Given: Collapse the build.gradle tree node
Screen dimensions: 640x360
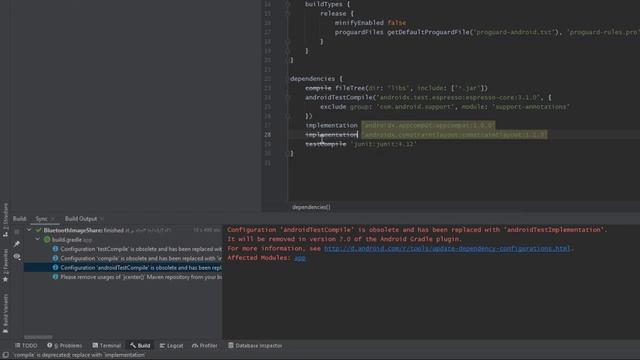Looking at the screenshot, I should pyautogui.click(x=38, y=240).
